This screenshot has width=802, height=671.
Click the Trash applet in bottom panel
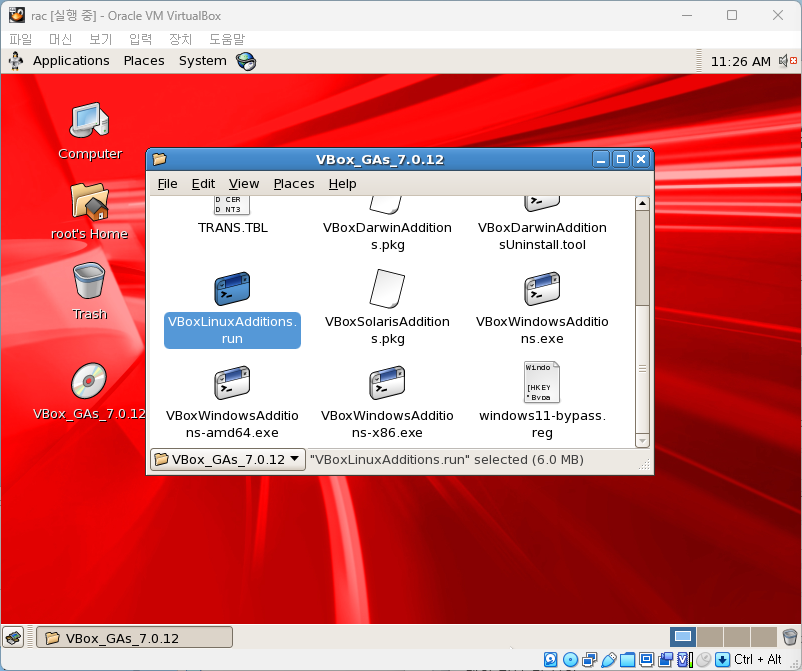790,637
